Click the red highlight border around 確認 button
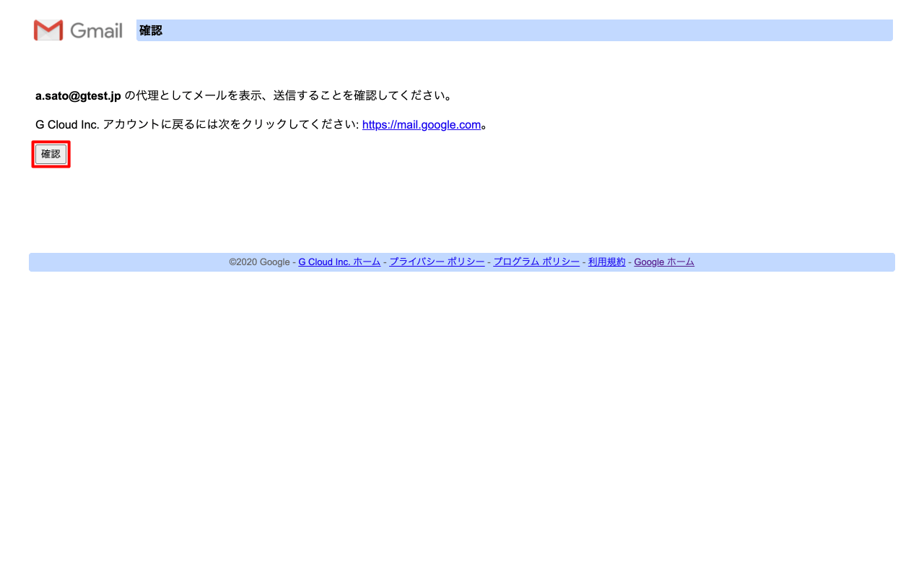Viewport: 924px width, 578px height. (51, 142)
